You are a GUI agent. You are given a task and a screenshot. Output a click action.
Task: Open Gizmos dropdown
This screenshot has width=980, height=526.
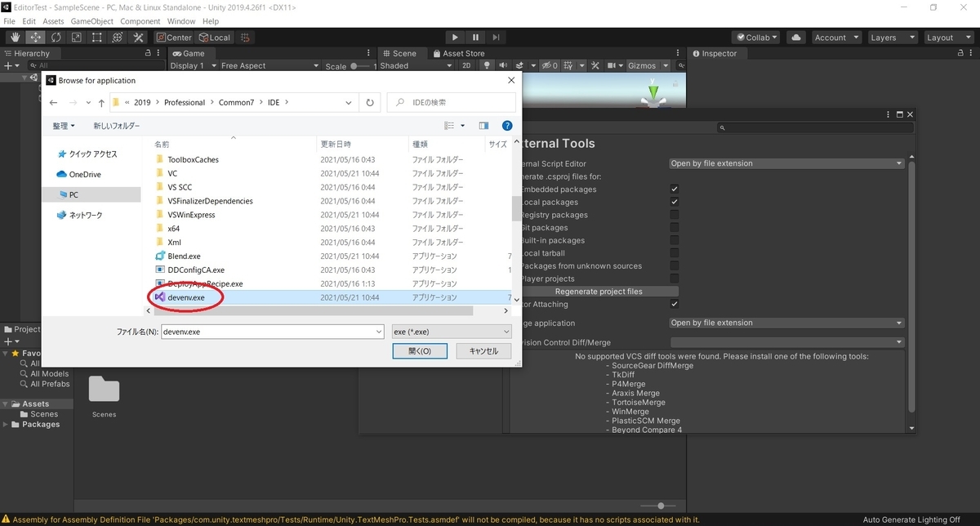point(648,66)
